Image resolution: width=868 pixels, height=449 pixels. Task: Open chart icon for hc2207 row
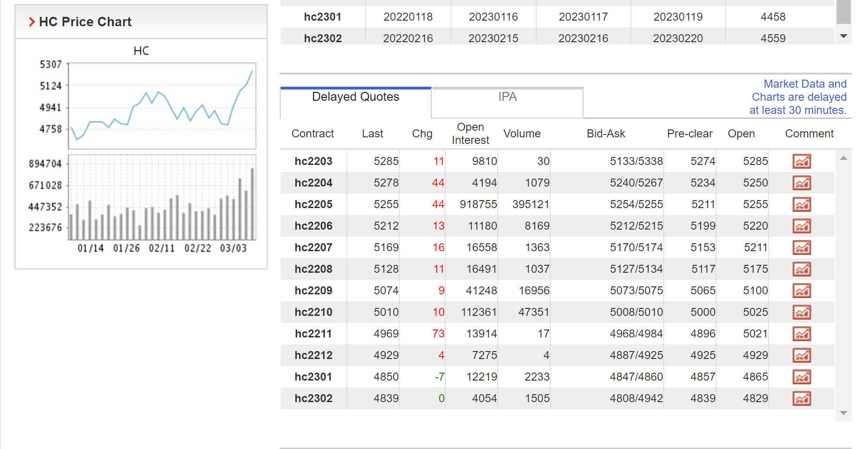801,247
